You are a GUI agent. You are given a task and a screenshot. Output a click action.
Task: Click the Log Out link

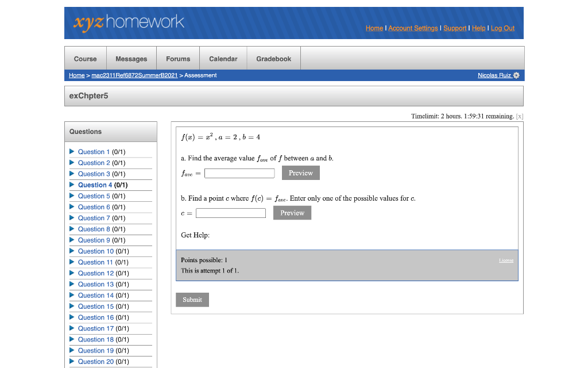(x=502, y=28)
